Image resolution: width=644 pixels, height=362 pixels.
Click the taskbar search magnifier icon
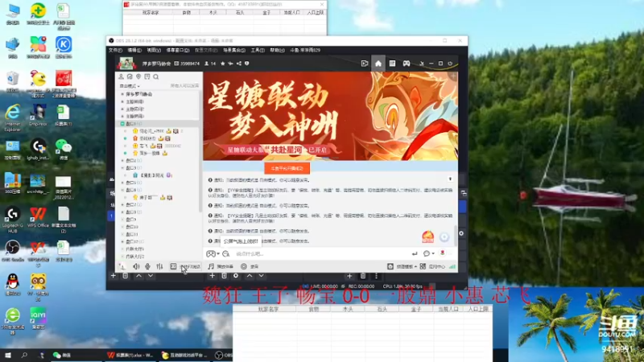click(x=24, y=355)
